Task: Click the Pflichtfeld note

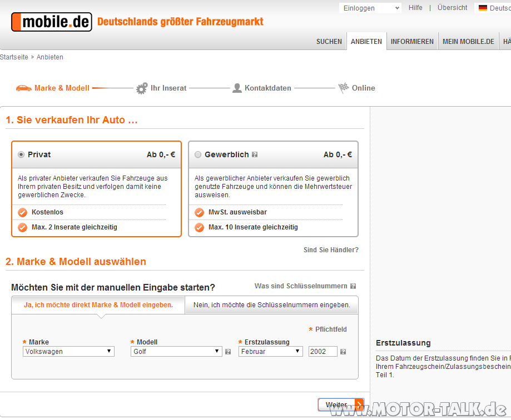Action: (328, 329)
